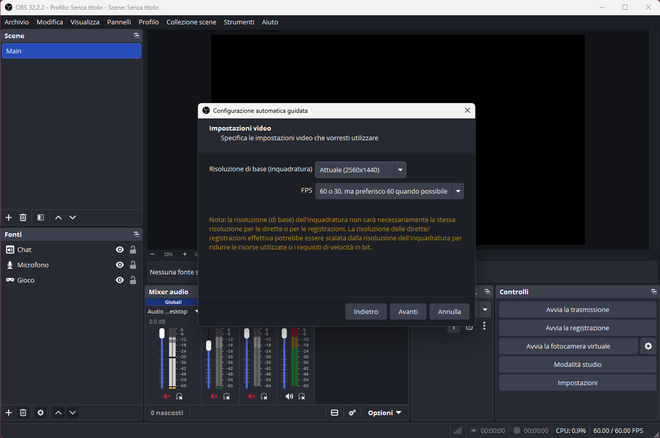Select the Globali tab in mixer
The width and height of the screenshot is (660, 438).
point(172,302)
